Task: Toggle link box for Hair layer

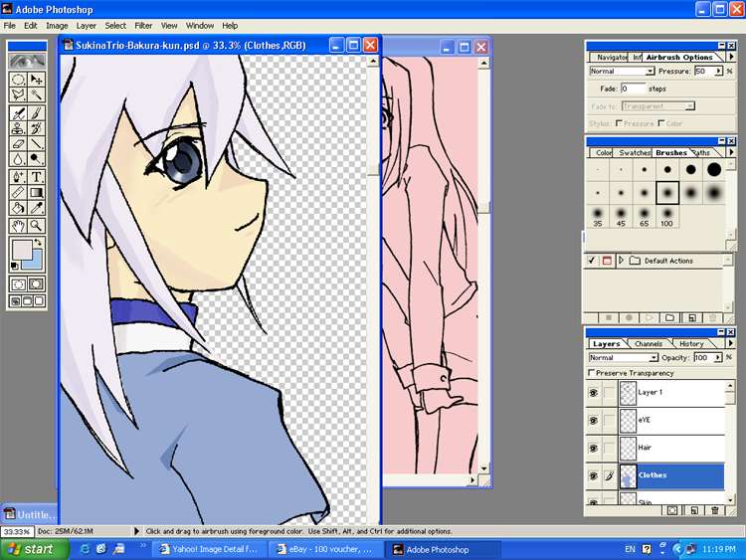Action: pyautogui.click(x=609, y=448)
